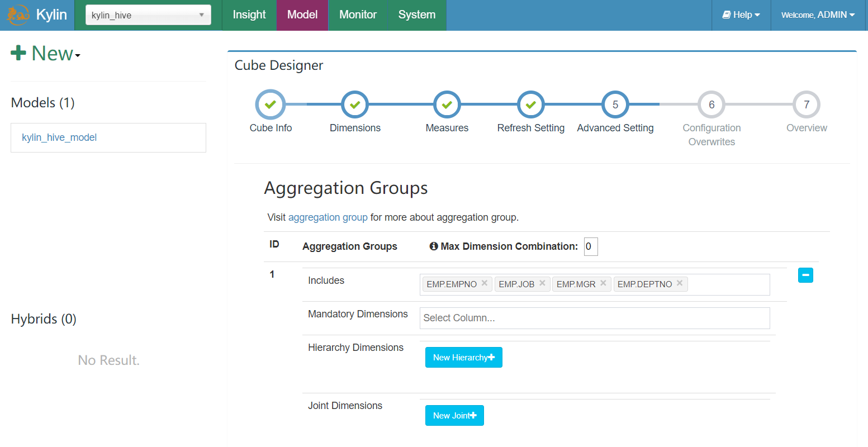Go to Cube Info step circle
868x447 pixels.
(271, 104)
